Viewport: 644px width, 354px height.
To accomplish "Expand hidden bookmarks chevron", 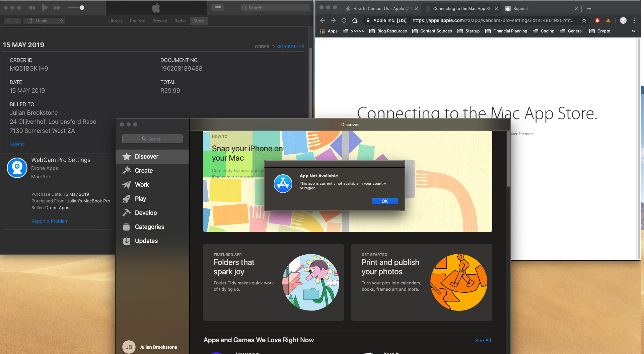I will [x=633, y=31].
